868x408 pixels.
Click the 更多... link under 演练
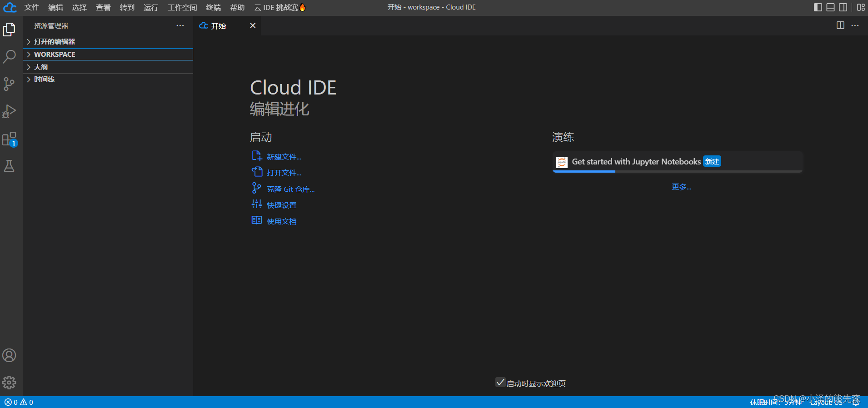click(682, 187)
